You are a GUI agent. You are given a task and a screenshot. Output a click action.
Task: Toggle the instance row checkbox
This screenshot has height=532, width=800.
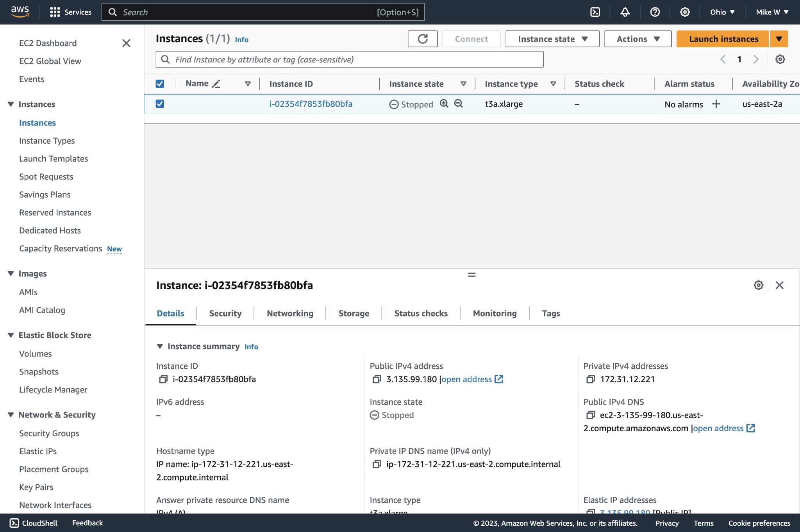click(159, 103)
